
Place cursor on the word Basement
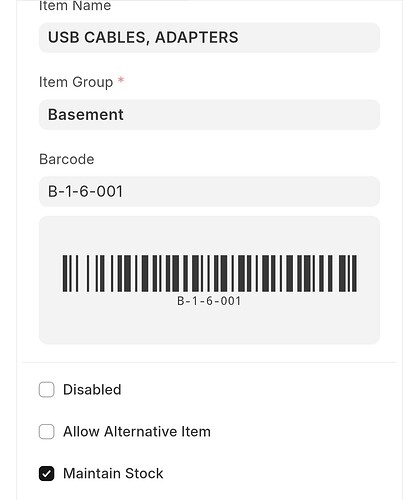(x=86, y=115)
